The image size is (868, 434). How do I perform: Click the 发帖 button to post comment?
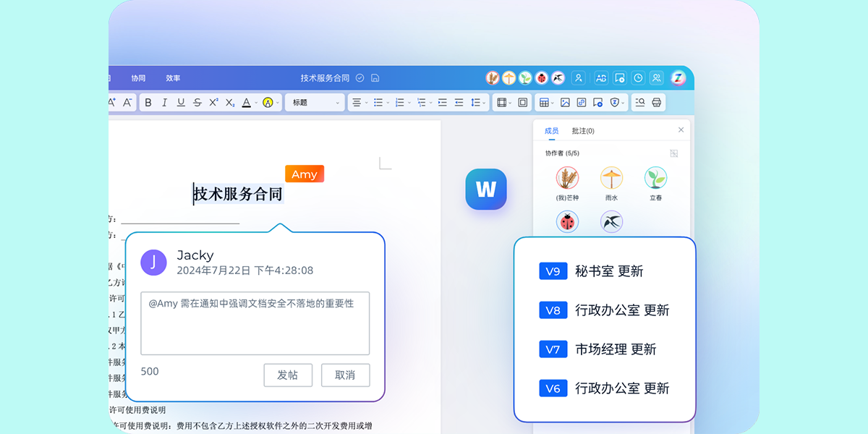(x=288, y=375)
